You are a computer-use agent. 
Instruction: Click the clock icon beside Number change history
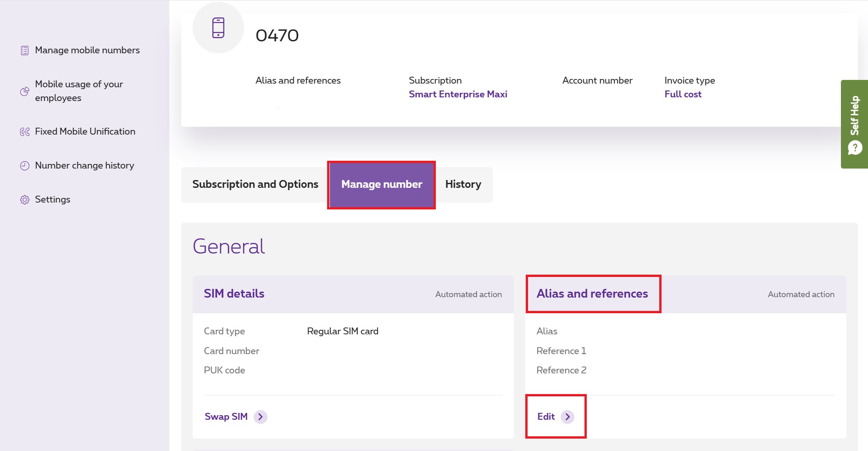click(25, 166)
